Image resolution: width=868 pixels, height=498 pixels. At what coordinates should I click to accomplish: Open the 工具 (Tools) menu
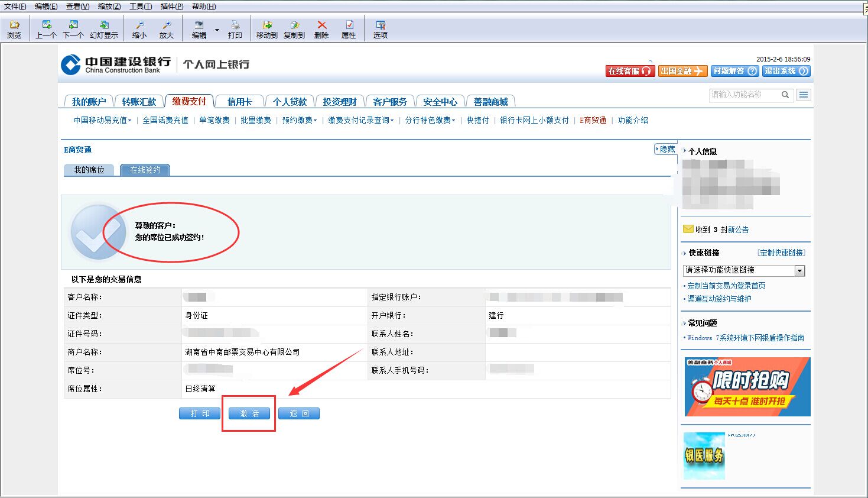click(140, 7)
